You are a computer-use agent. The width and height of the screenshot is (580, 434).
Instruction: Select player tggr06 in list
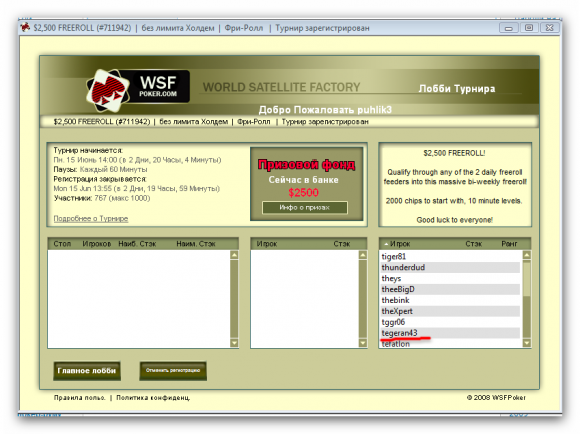(451, 322)
